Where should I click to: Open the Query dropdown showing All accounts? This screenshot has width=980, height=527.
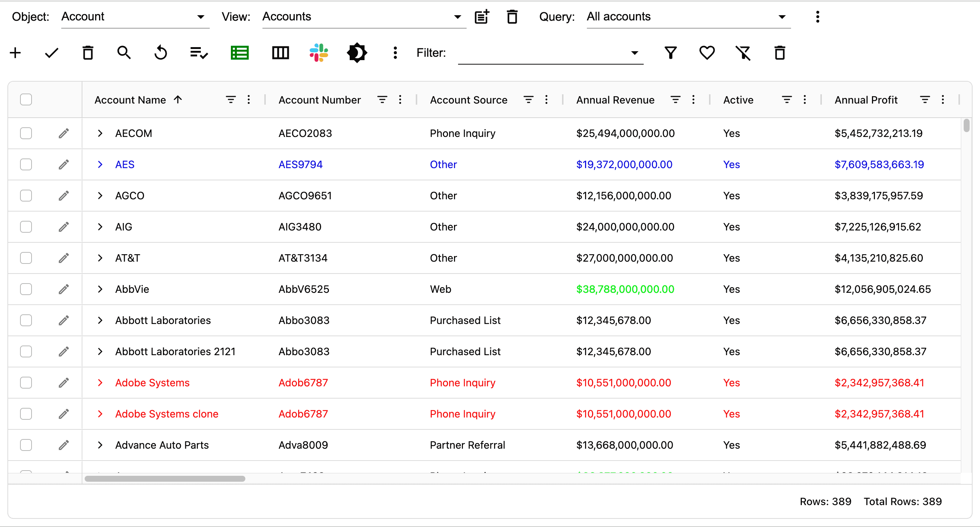coord(688,17)
